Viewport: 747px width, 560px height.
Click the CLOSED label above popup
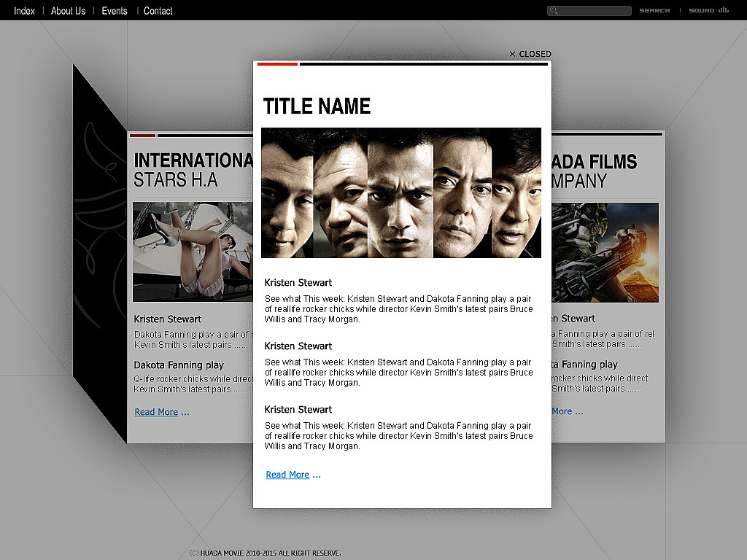535,54
